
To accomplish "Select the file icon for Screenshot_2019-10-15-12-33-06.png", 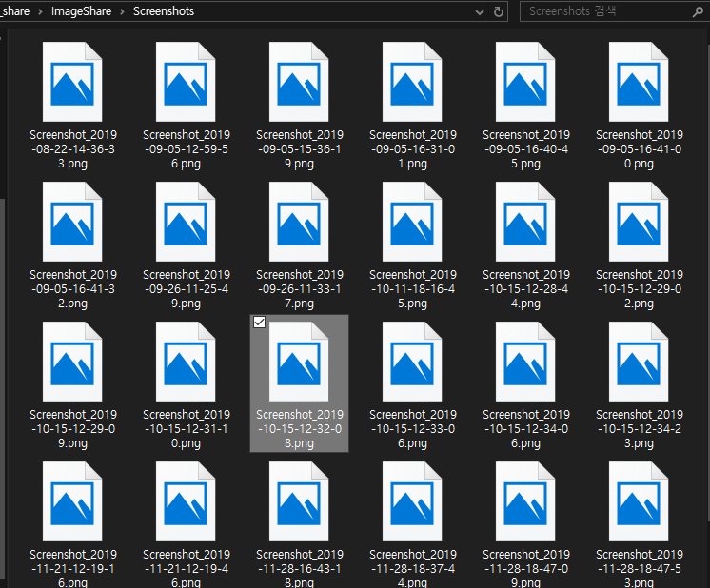I will (x=412, y=362).
